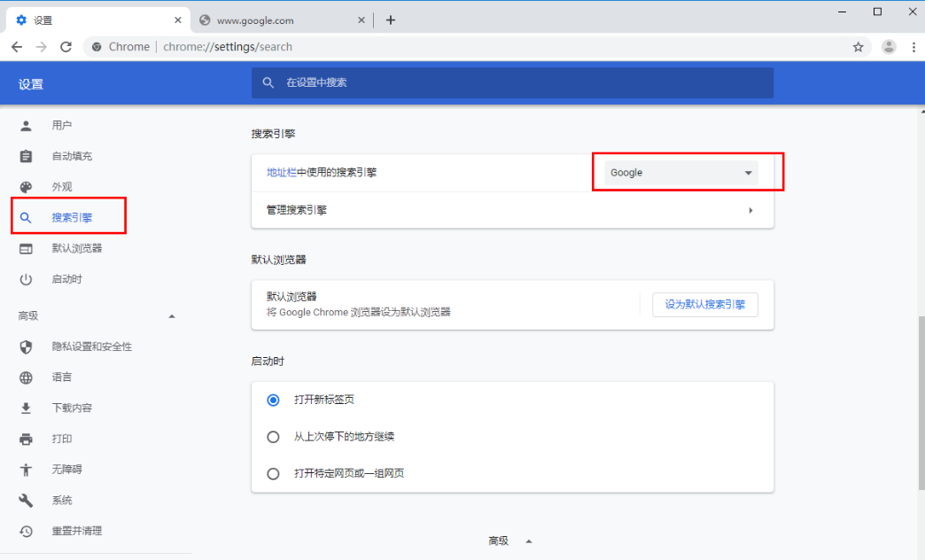
Task: Switch to the www.google.com tab
Action: (282, 20)
